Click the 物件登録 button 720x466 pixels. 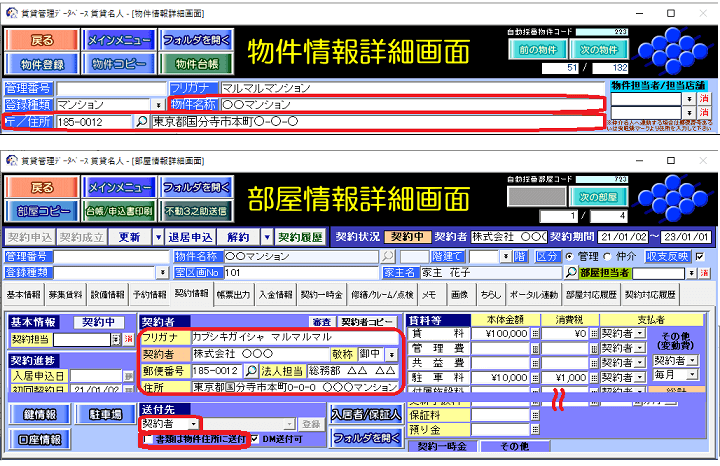[x=40, y=65]
